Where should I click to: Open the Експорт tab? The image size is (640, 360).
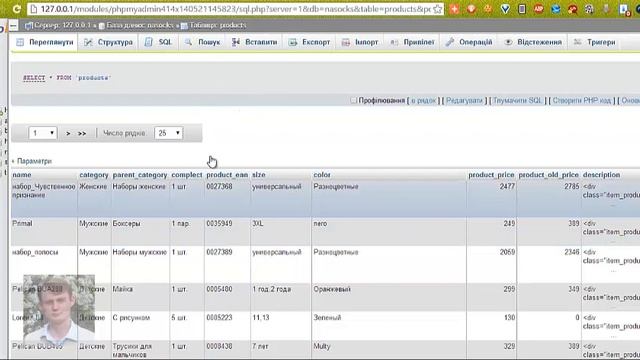coord(309,42)
